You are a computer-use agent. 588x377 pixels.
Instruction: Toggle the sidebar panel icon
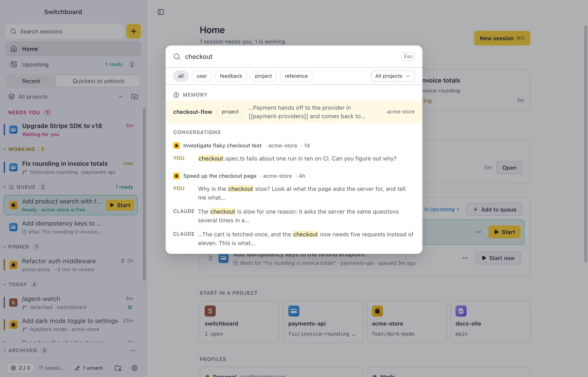[161, 12]
